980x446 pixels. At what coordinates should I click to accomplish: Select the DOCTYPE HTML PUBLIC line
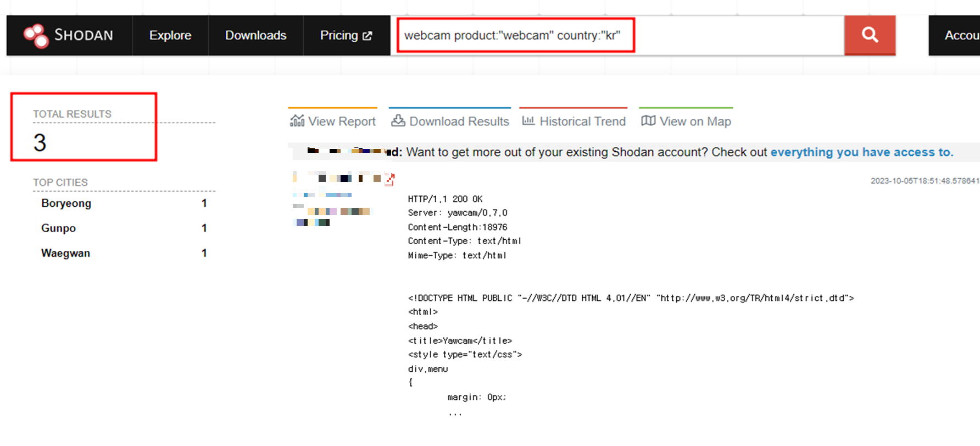(631, 298)
